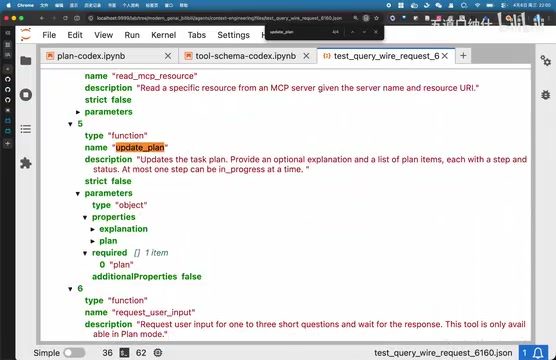Viewport: 556px width, 360px height.
Task: Click the 36 counter in status bar
Action: (x=107, y=353)
